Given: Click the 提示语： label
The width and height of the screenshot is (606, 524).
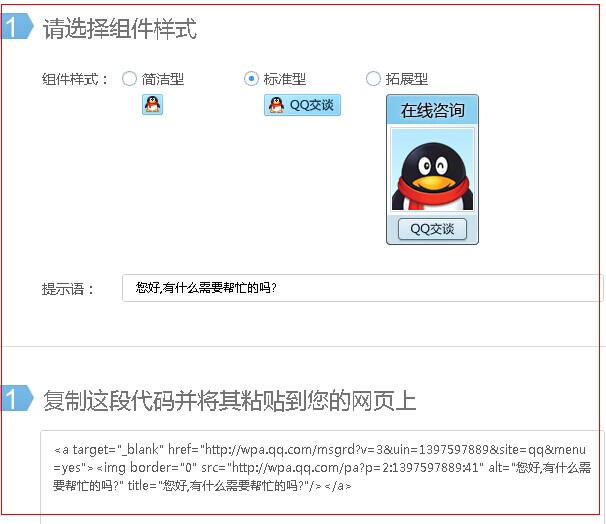Looking at the screenshot, I should [x=68, y=289].
